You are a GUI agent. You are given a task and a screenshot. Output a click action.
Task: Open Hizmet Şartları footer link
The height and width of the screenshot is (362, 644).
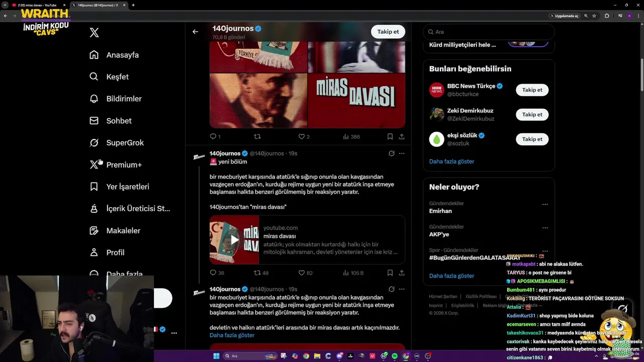[443, 297]
